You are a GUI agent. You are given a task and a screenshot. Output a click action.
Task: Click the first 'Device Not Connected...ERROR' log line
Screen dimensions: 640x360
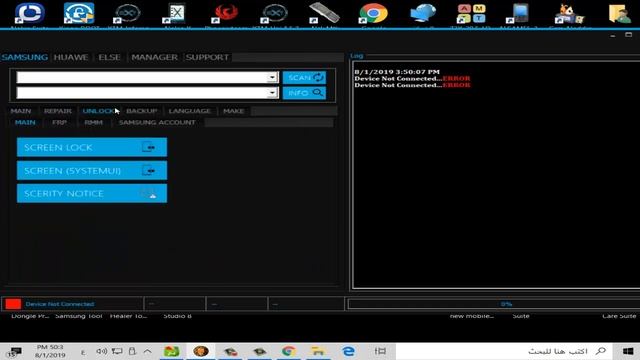(412, 78)
